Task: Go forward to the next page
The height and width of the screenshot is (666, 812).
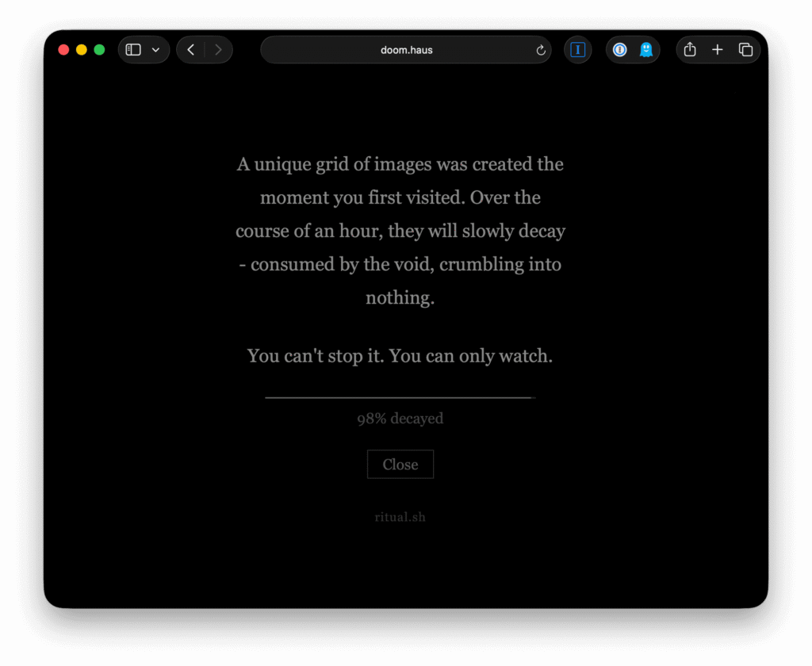Action: (218, 50)
